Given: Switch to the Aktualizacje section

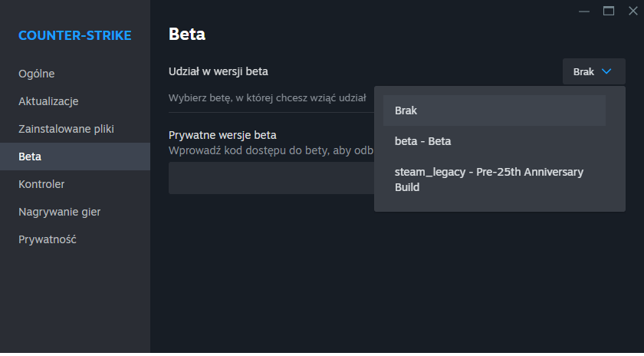Looking at the screenshot, I should tap(48, 101).
